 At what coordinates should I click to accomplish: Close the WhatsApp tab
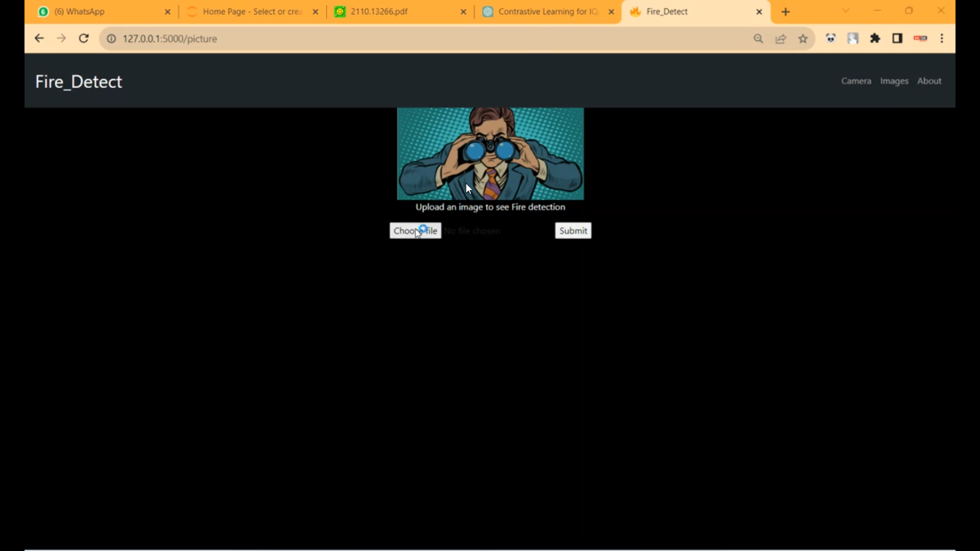pos(167,12)
